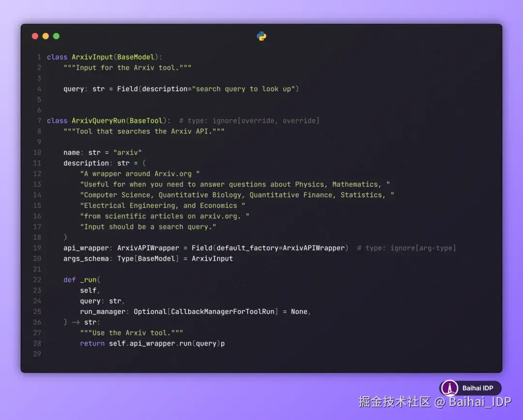Click 'class ArxivInput(BaseModel):' on line 1

105,57
